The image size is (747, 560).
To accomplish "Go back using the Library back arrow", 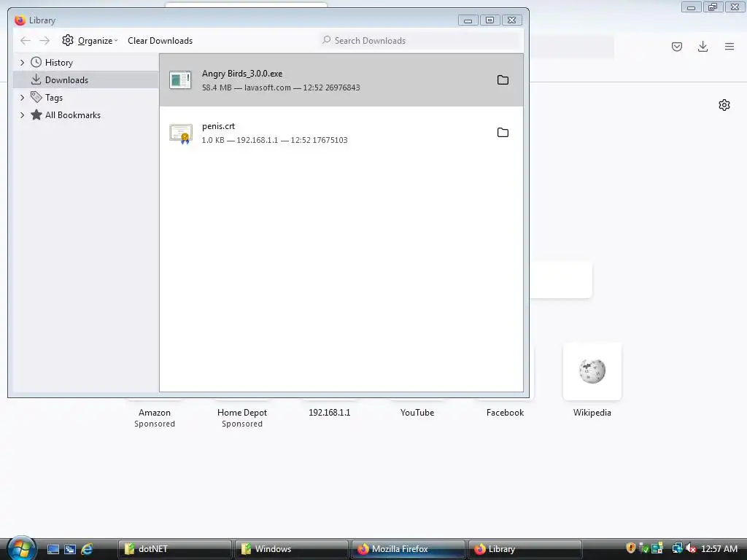I will [x=26, y=41].
